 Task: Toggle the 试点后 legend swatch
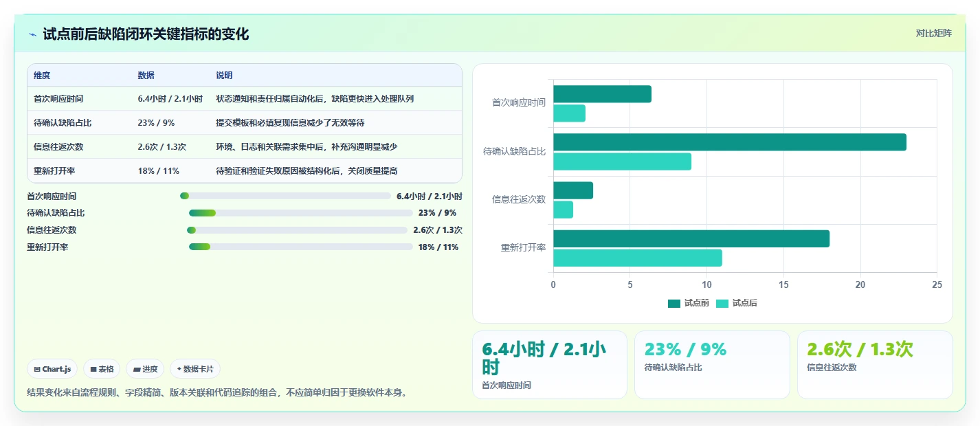(x=722, y=303)
